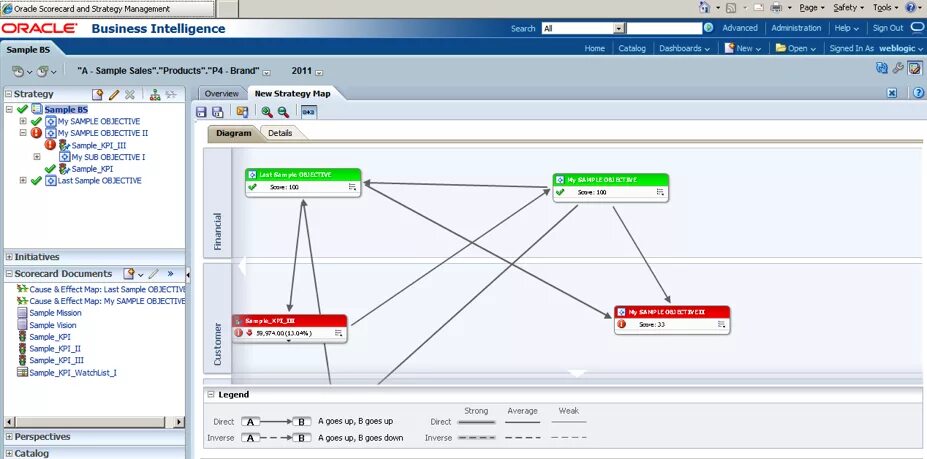Zoom in on the strategy map
This screenshot has height=459, width=927.
267,112
